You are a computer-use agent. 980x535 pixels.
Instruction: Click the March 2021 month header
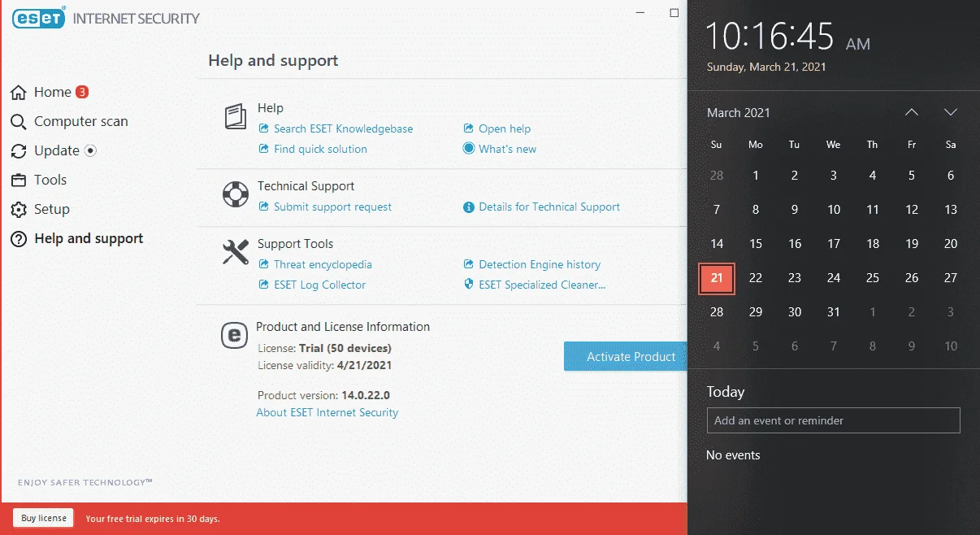click(x=739, y=113)
